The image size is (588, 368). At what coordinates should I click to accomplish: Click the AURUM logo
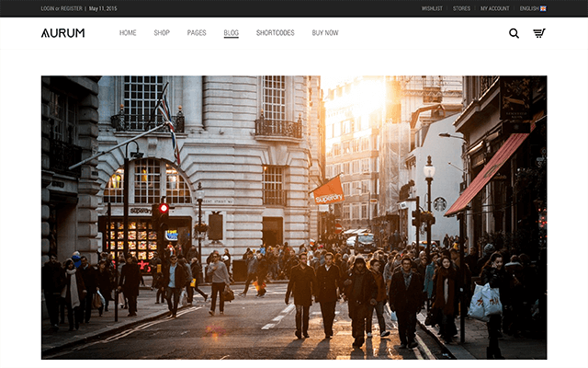coord(63,33)
